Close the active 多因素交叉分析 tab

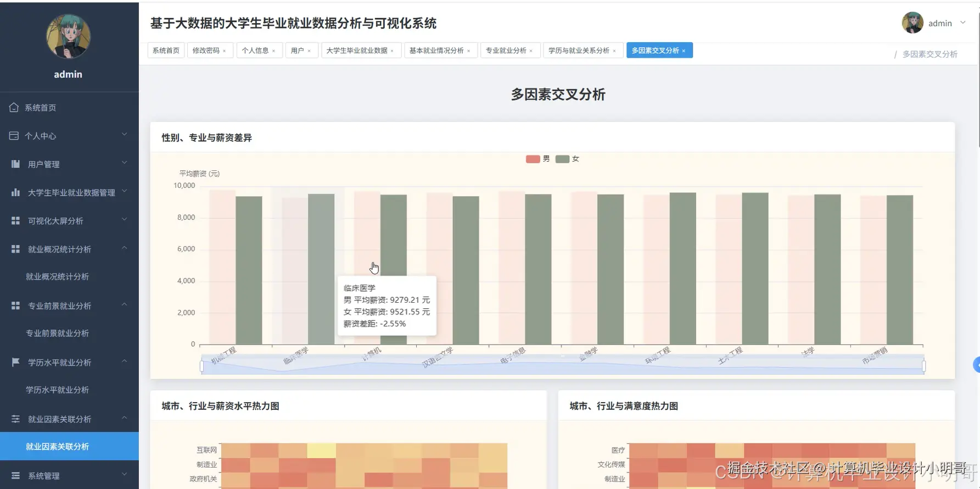coord(684,51)
